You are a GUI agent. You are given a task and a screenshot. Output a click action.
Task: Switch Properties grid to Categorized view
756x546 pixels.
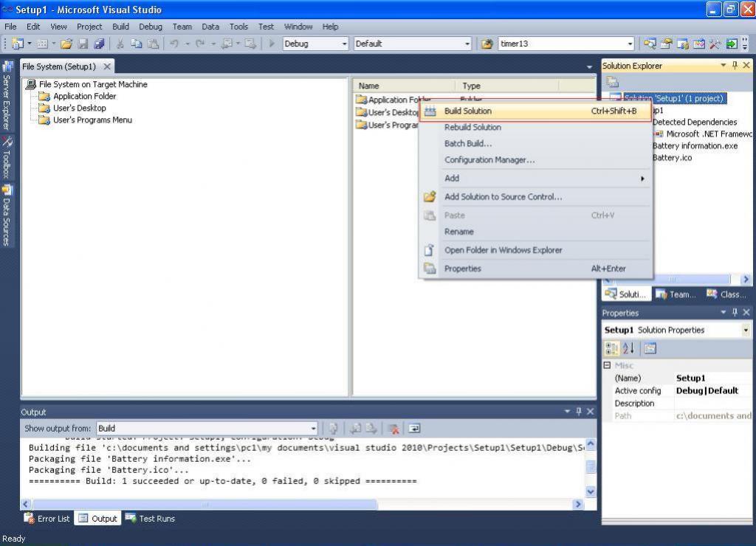(x=612, y=348)
